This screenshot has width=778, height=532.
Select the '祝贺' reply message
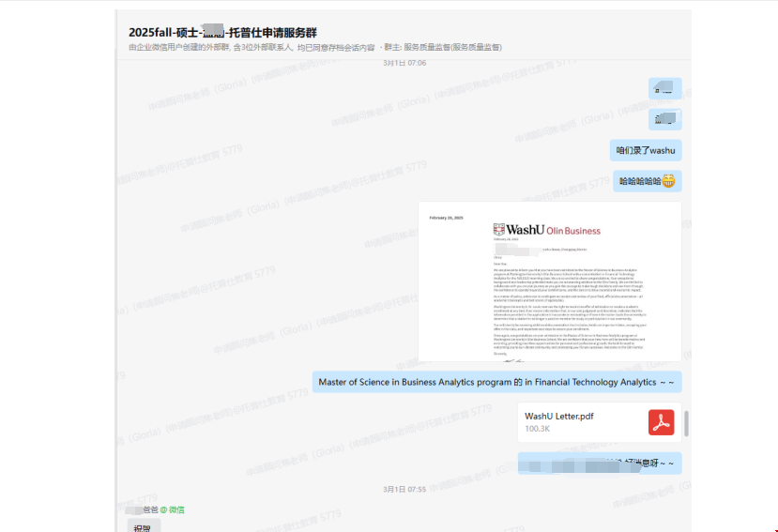click(x=144, y=526)
